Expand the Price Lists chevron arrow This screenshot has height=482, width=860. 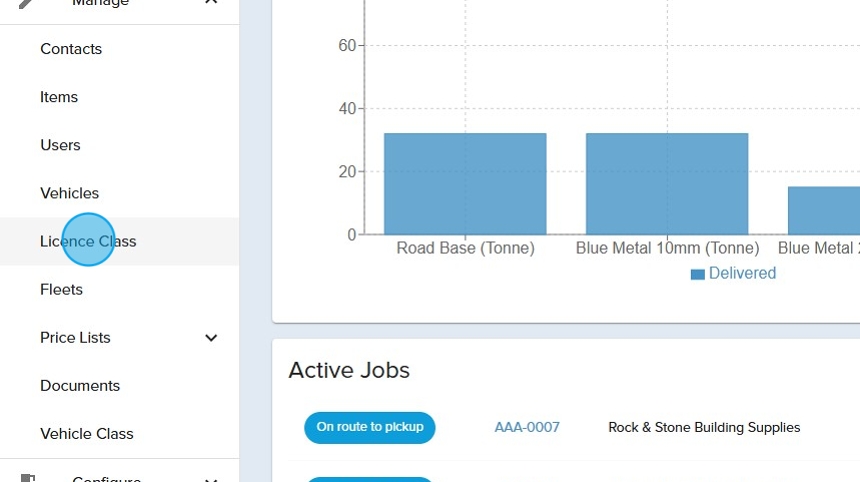click(211, 338)
